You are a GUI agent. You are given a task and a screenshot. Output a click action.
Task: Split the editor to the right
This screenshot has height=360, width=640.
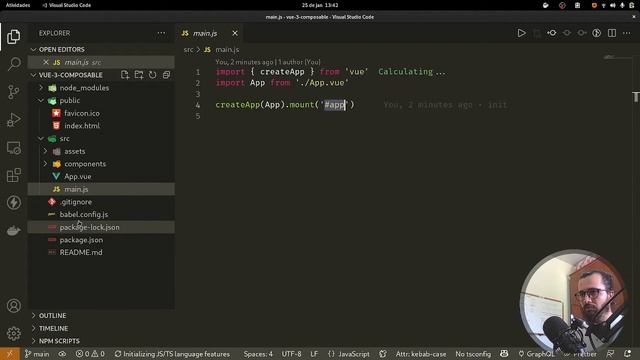click(x=612, y=33)
